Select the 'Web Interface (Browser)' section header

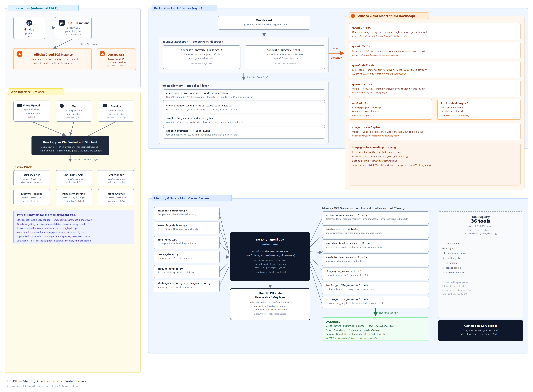(36, 92)
